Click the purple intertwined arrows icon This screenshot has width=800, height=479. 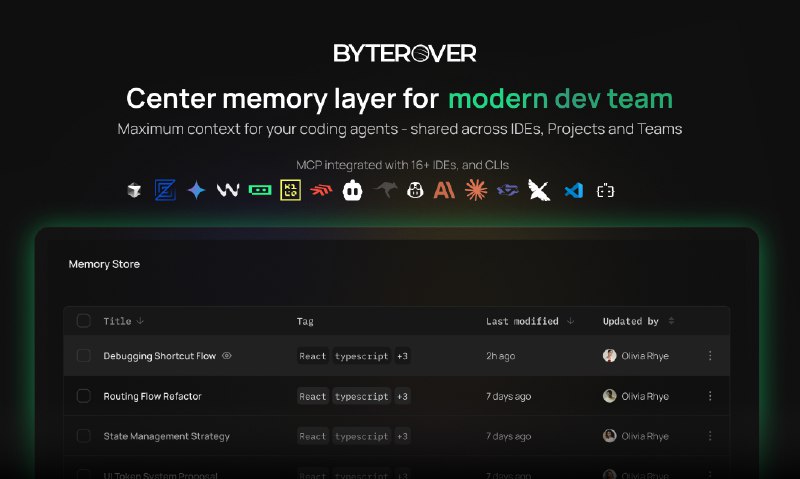508,190
